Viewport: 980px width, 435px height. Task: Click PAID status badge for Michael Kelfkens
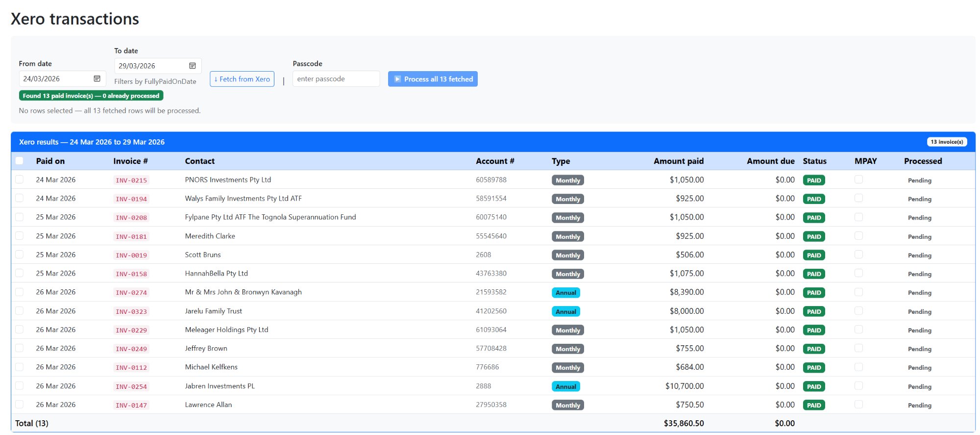pyautogui.click(x=814, y=367)
